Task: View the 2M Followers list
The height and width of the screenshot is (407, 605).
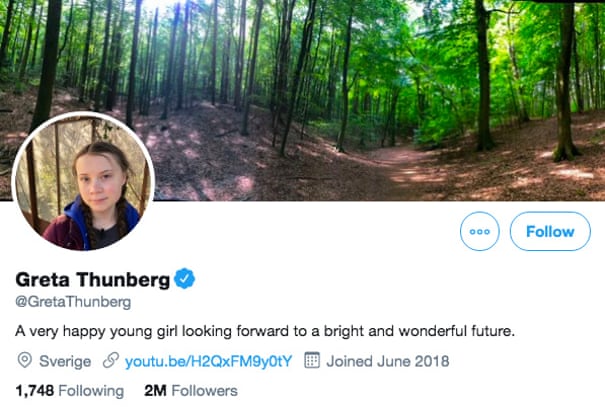Action: coord(191,390)
